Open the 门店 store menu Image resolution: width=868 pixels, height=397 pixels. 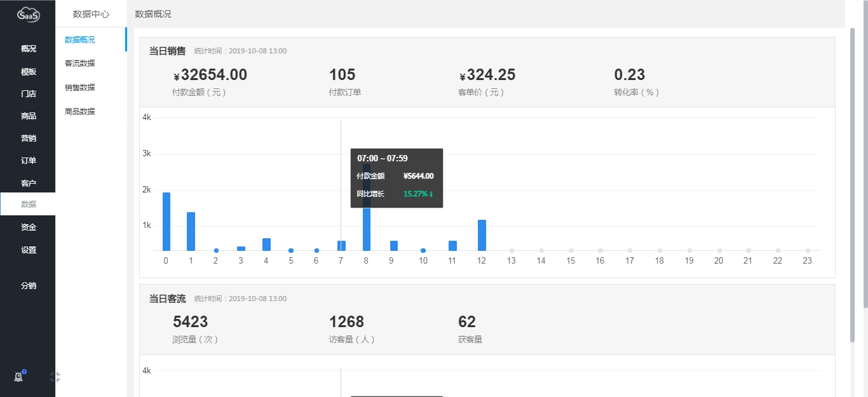coord(28,94)
